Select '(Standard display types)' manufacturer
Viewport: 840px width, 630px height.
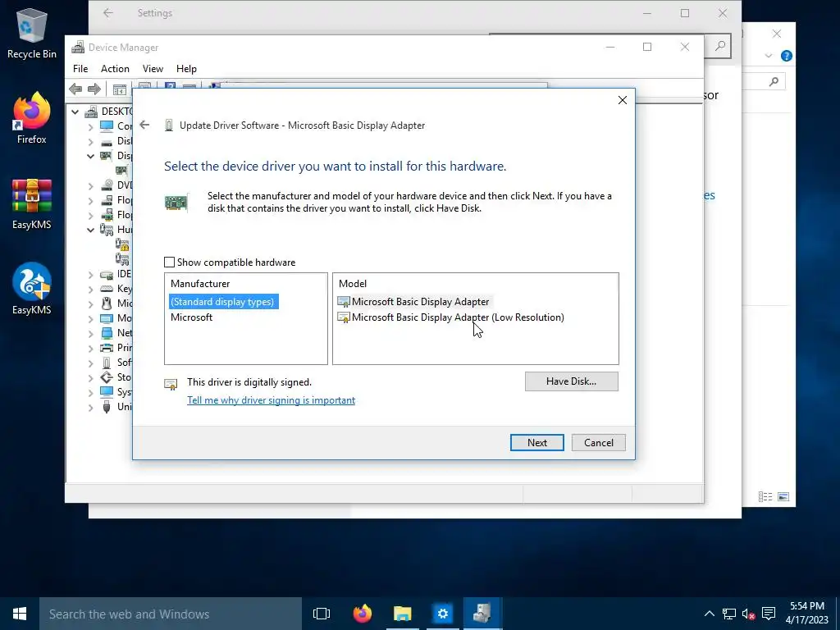click(x=222, y=302)
